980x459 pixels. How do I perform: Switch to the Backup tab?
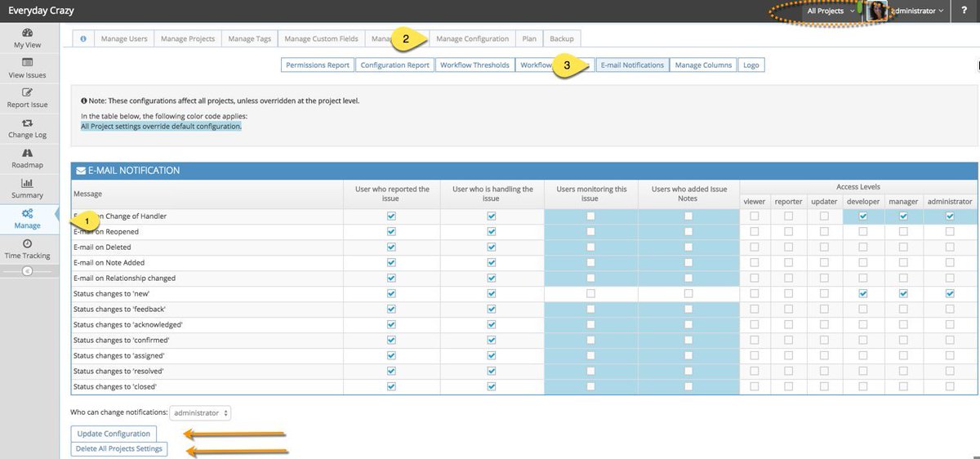562,38
